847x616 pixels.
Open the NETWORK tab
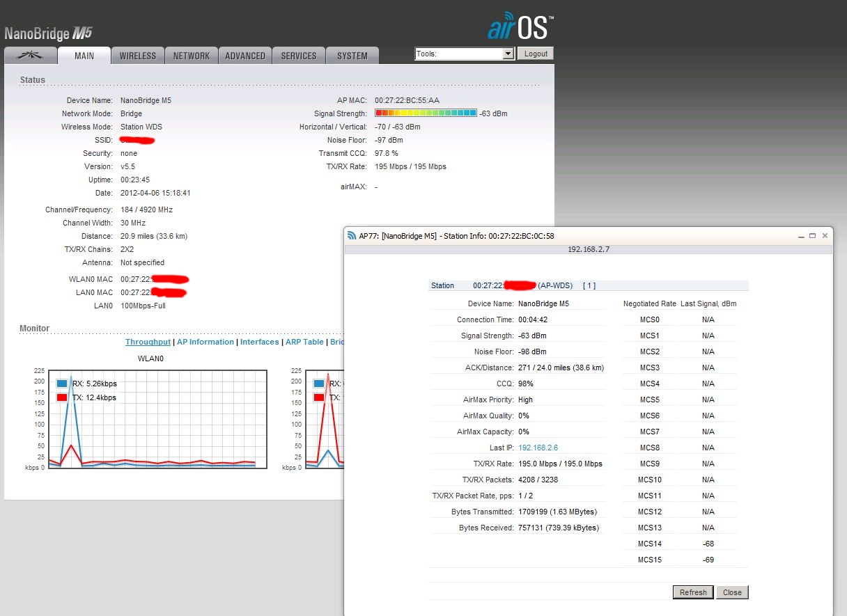192,56
